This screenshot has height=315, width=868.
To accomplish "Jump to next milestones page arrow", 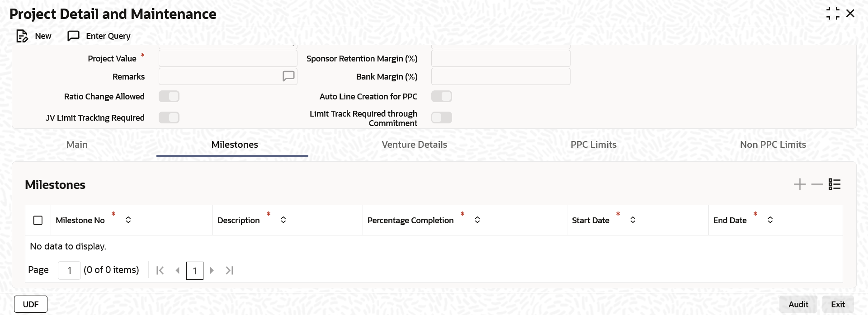I will [212, 270].
